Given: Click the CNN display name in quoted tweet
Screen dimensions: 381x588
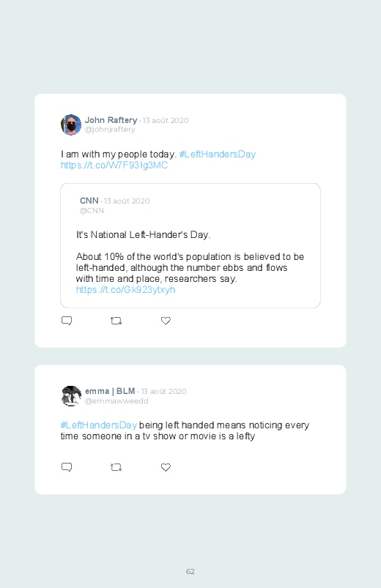Looking at the screenshot, I should coord(89,201).
